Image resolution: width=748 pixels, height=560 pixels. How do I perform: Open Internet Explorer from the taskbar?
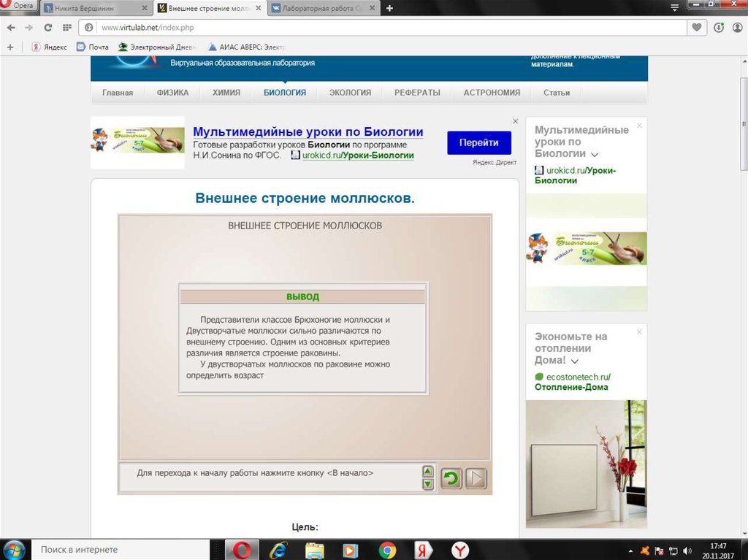pos(278,550)
